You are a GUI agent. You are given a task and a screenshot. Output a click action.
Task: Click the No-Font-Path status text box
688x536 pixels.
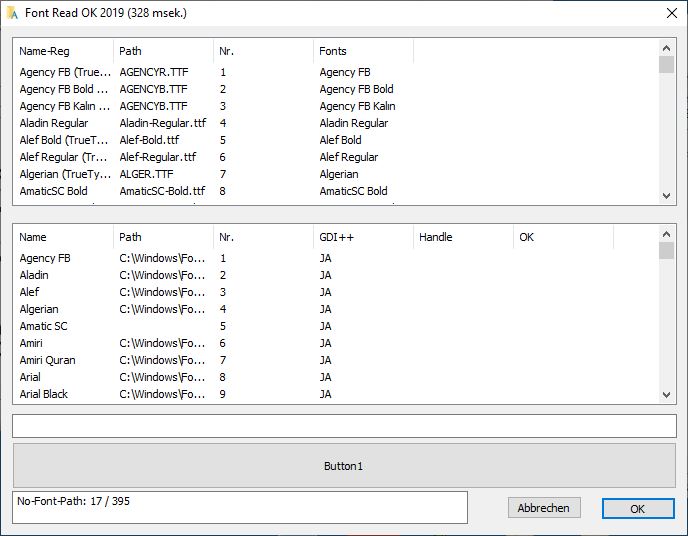click(240, 507)
